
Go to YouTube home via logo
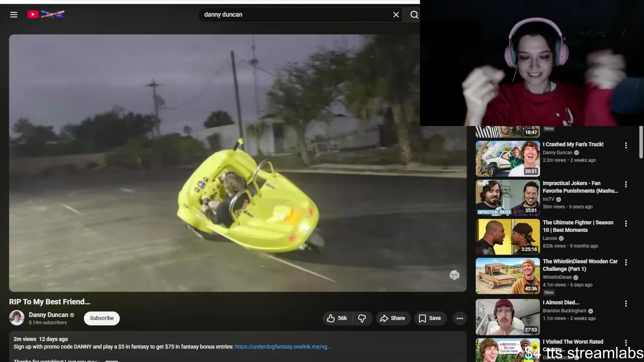(x=46, y=15)
